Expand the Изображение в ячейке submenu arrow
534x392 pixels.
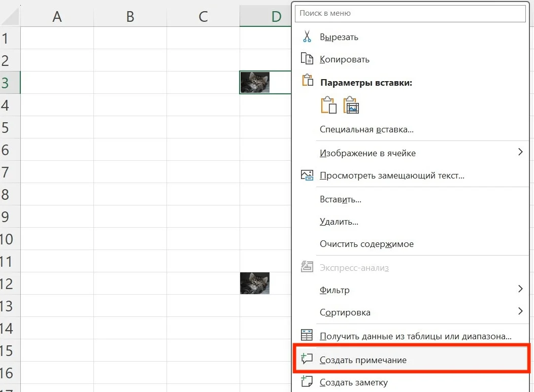[x=520, y=152]
